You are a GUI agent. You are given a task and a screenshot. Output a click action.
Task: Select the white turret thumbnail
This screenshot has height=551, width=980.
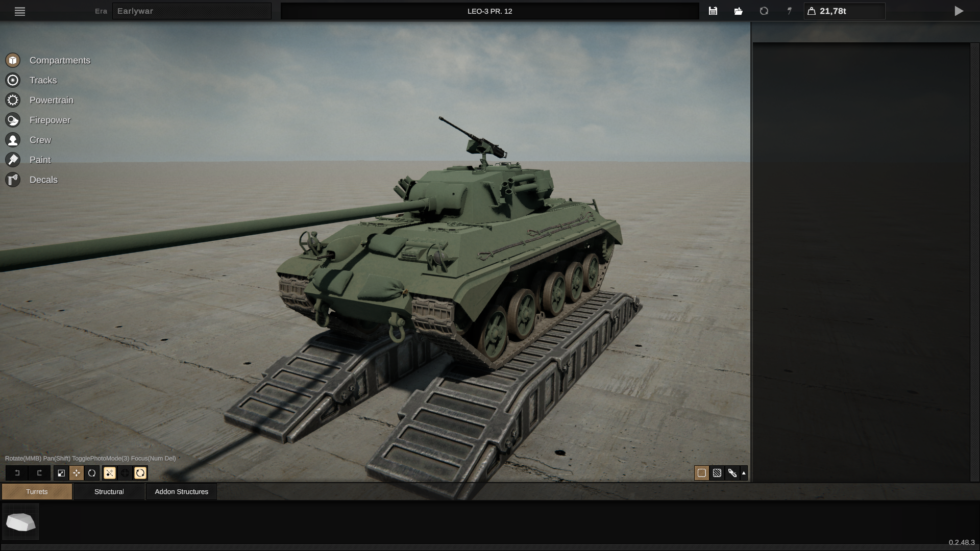[20, 522]
